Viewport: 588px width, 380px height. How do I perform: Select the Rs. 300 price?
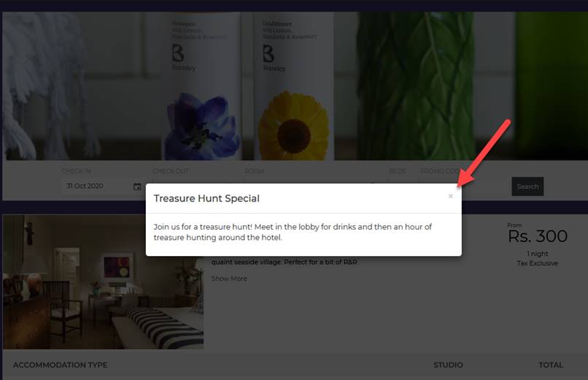538,236
